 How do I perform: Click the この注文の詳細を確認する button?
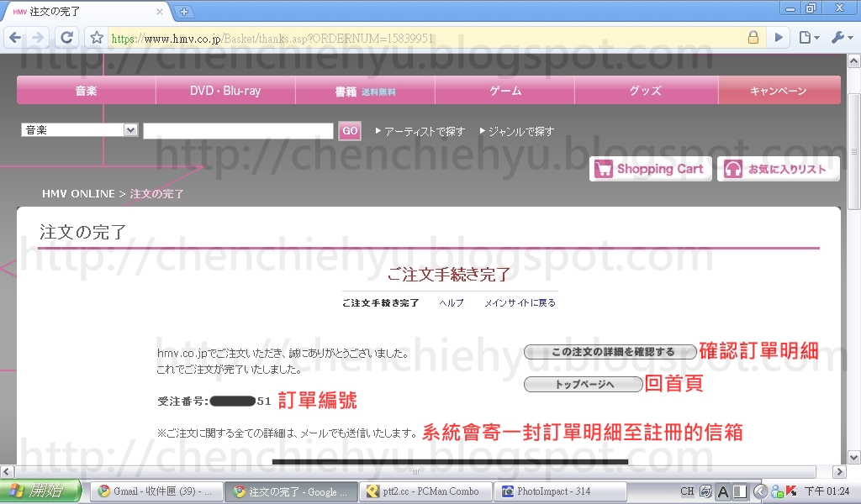610,351
